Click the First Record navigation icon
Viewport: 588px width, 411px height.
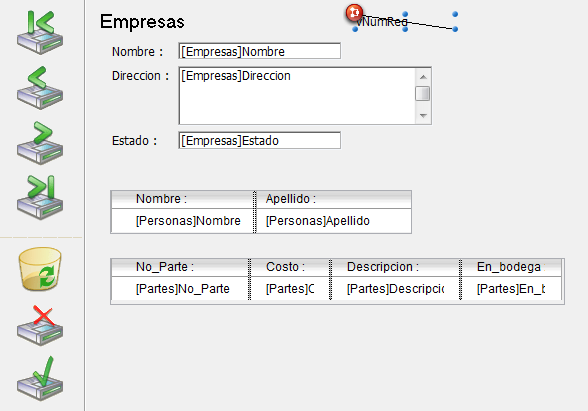(40, 32)
